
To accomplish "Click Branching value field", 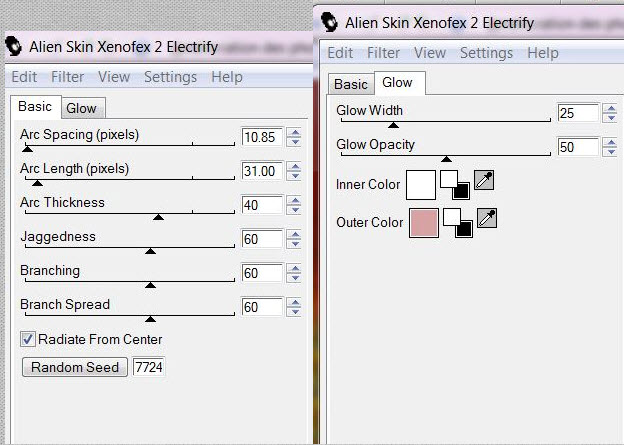I will [262, 273].
